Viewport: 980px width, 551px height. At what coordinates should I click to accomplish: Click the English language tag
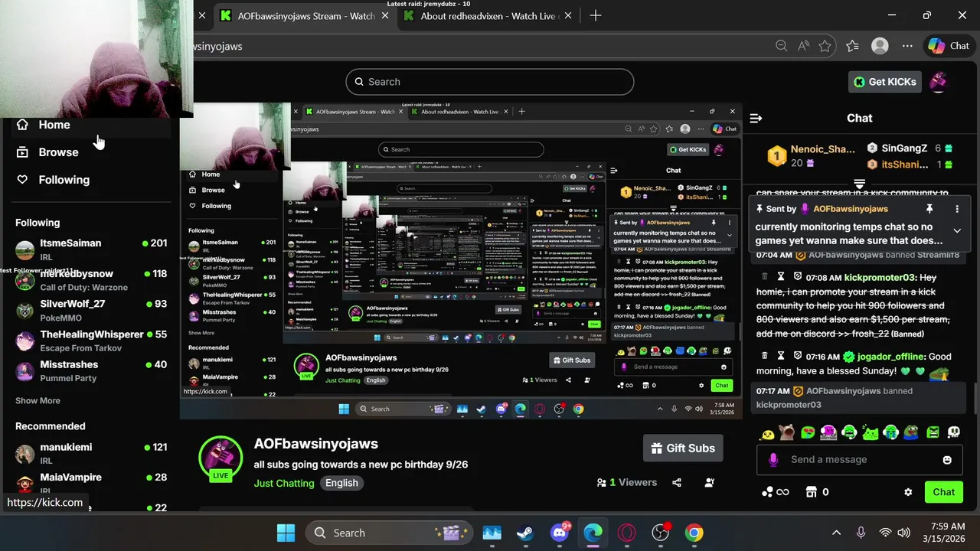click(x=341, y=483)
